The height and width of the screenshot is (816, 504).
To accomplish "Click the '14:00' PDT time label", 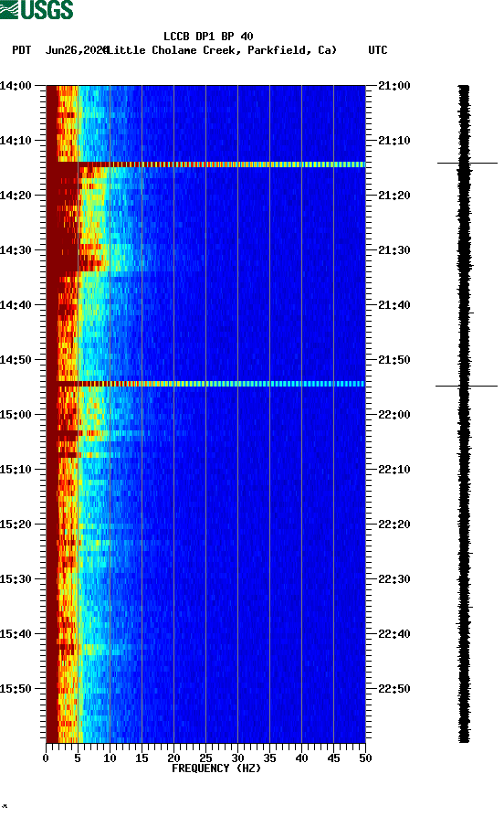I will [x=16, y=85].
